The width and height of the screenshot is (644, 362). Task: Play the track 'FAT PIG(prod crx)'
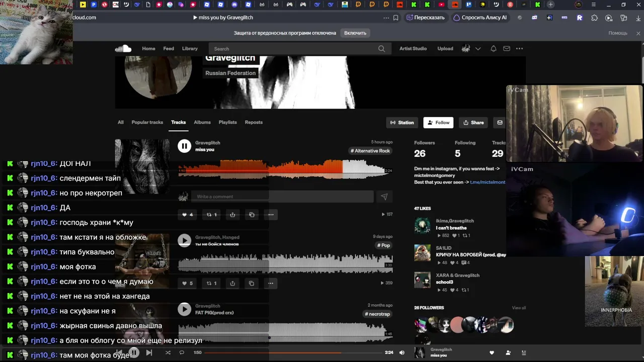184,309
